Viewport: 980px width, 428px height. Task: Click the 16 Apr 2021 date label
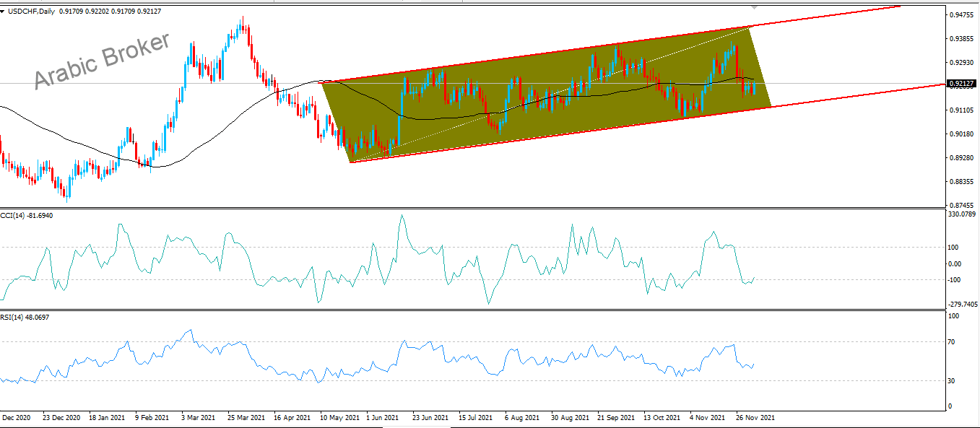(292, 417)
